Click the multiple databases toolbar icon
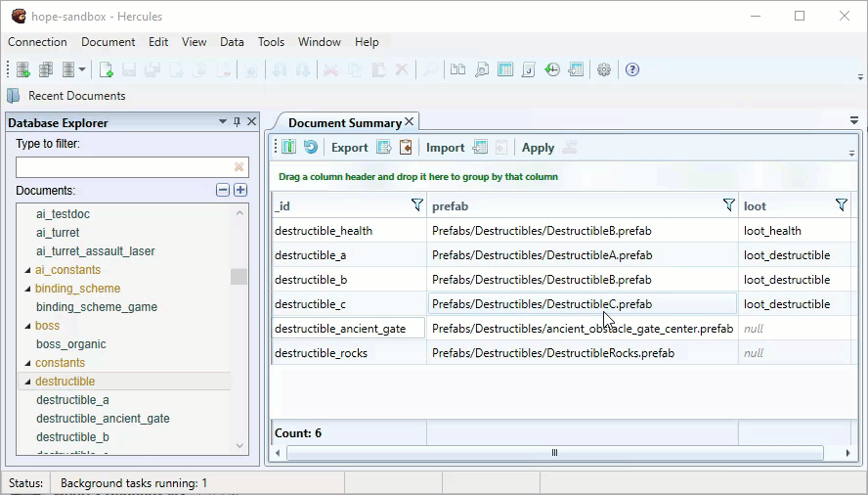The width and height of the screenshot is (868, 495). coord(46,69)
